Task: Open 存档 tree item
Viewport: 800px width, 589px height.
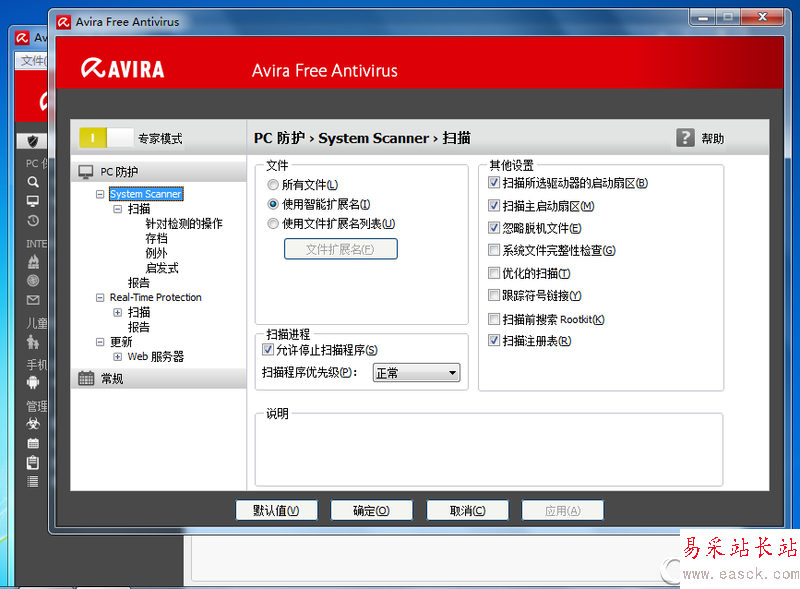Action: [156, 238]
